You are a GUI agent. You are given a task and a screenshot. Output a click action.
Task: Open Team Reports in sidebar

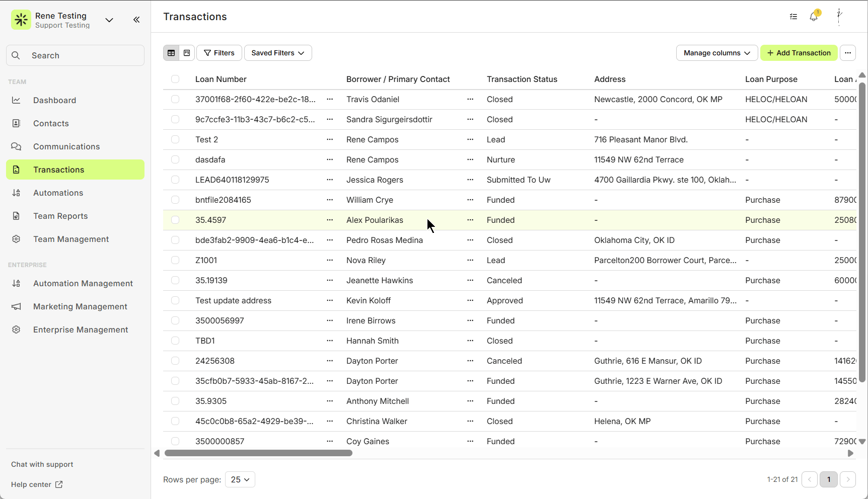click(x=60, y=216)
